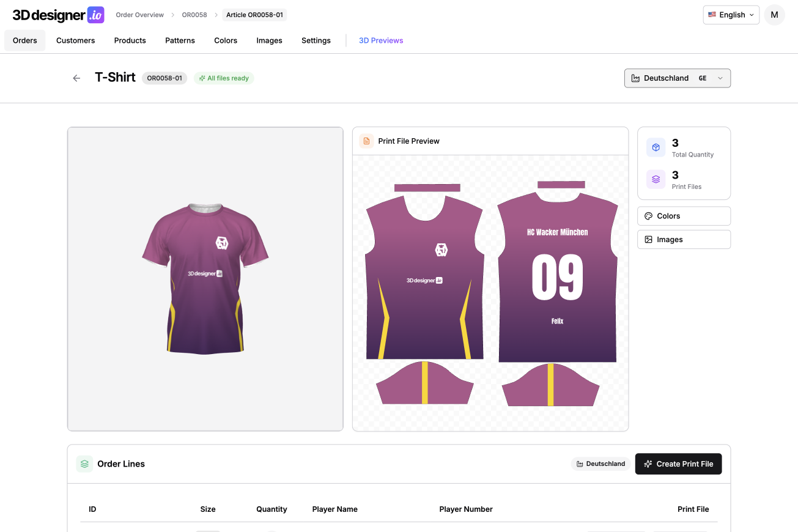The width and height of the screenshot is (798, 532).
Task: Click the sparkle icon in Create Print File
Action: coord(648,464)
